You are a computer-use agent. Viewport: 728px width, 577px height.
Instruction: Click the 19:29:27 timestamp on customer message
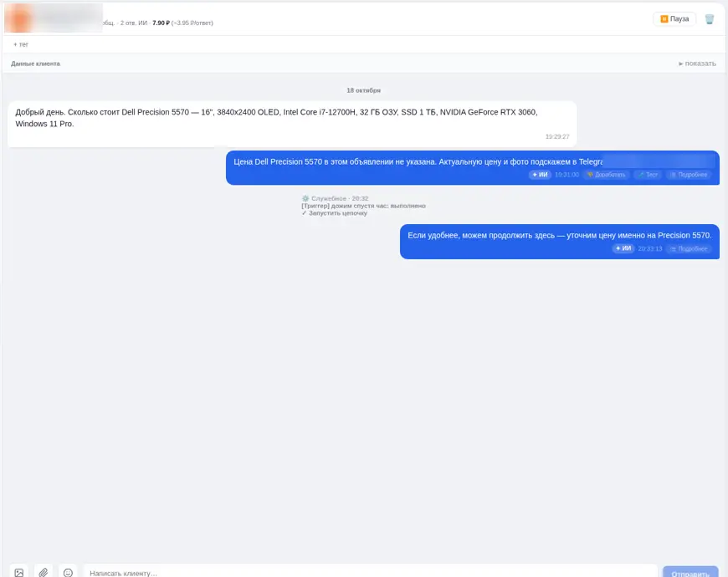coord(557,137)
